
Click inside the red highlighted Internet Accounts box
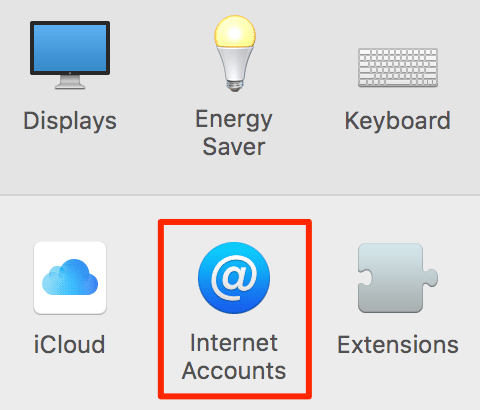point(235,309)
